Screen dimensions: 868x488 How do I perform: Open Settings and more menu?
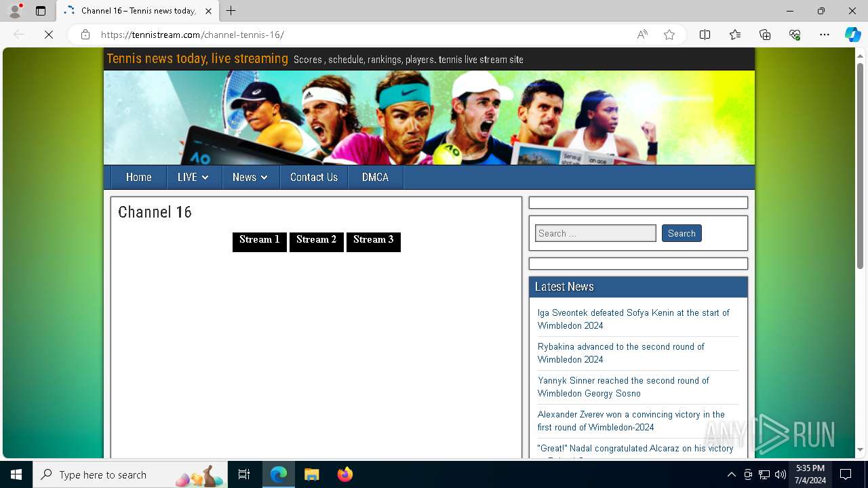coord(825,35)
